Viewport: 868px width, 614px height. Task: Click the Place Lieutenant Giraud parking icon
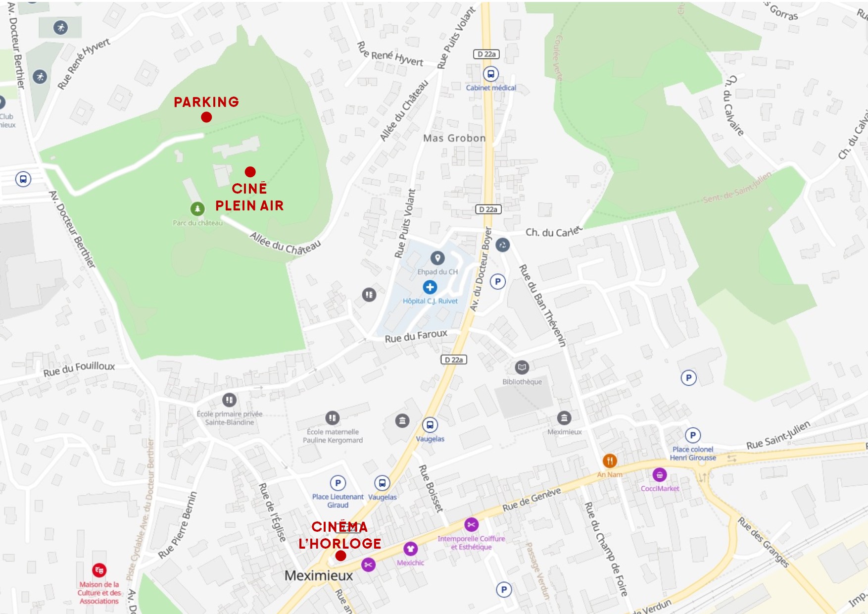click(338, 483)
